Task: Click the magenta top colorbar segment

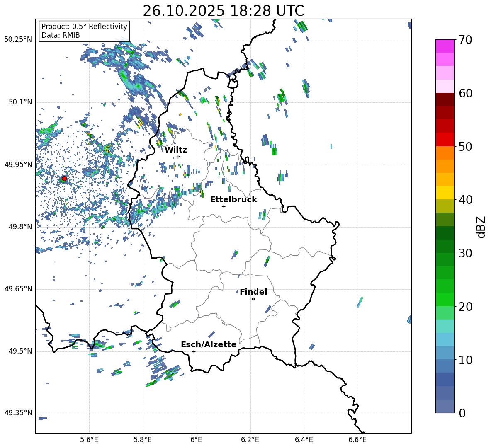Action: tap(445, 46)
